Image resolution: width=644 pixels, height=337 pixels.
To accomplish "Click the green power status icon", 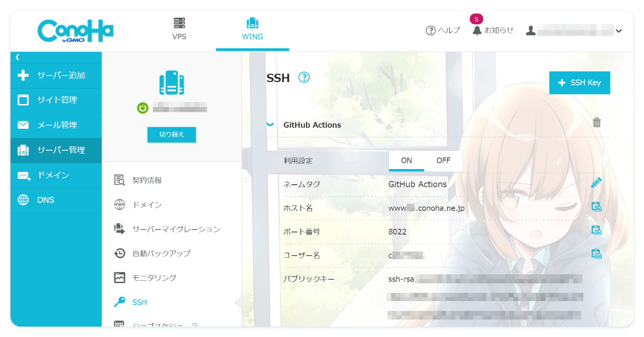I will click(142, 108).
